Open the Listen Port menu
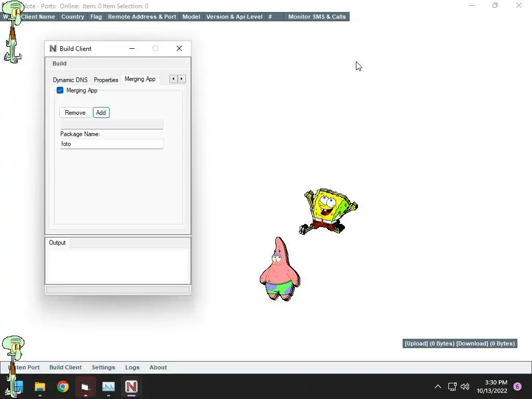The height and width of the screenshot is (399, 532). (24, 367)
